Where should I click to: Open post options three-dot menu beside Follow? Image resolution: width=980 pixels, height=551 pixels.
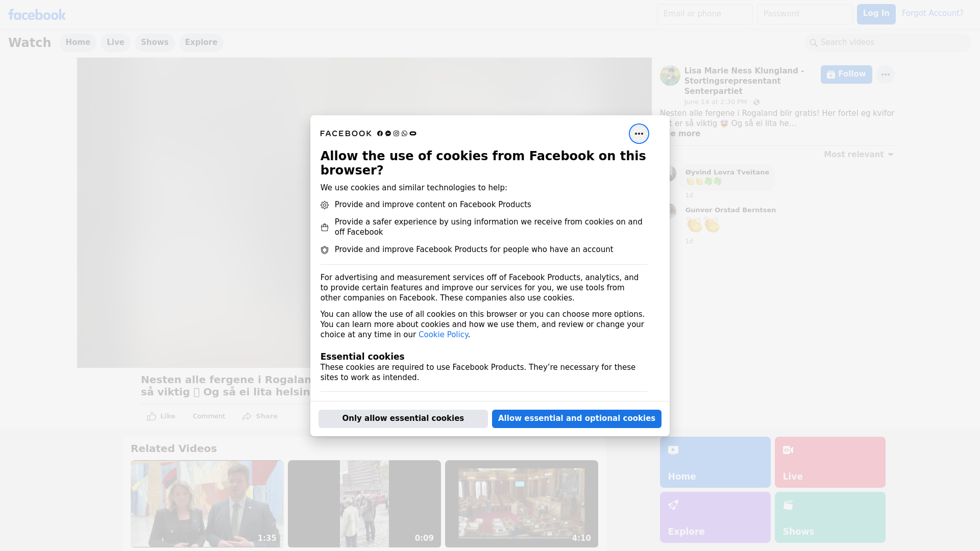point(885,74)
